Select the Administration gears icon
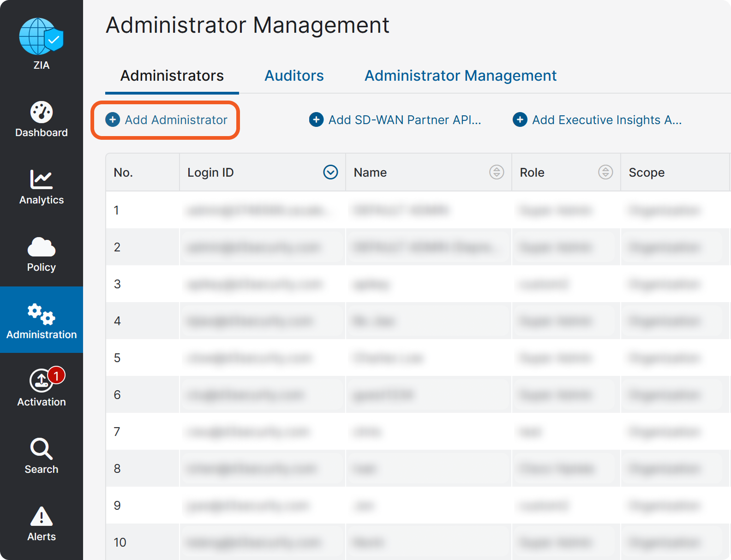731x560 pixels. [42, 315]
